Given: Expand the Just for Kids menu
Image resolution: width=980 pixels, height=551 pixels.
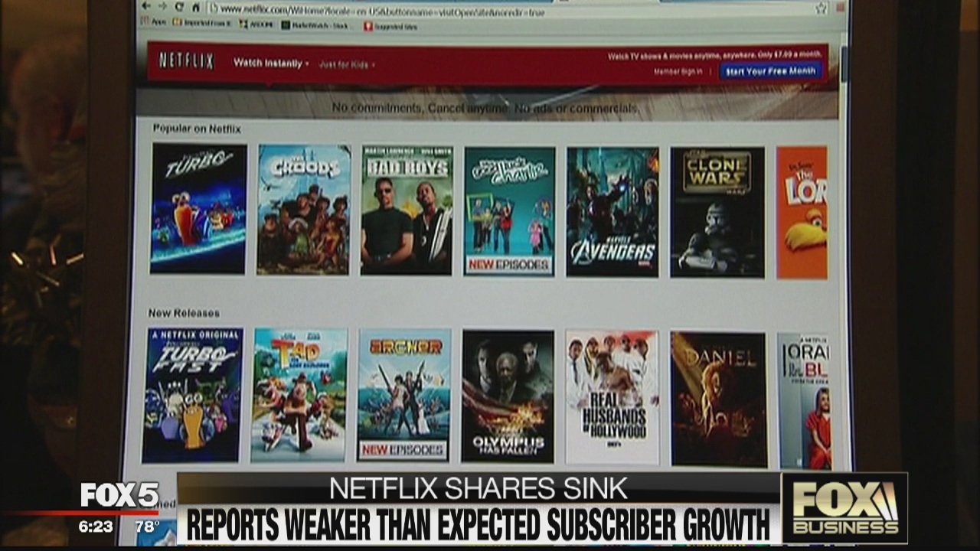Looking at the screenshot, I should coord(346,65).
